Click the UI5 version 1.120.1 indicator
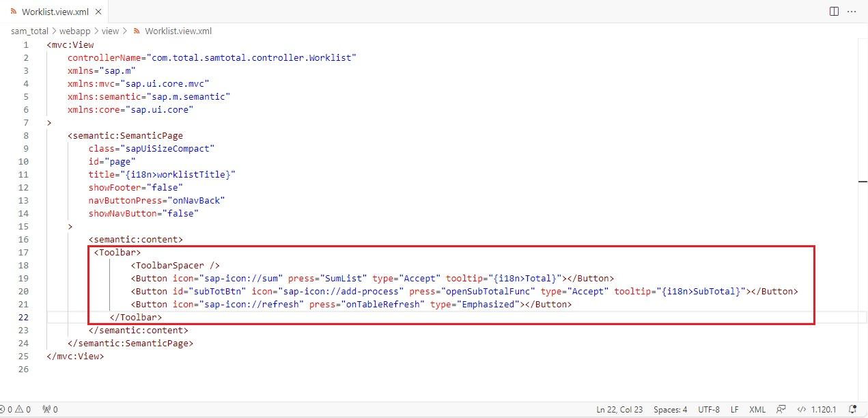Screen dimensions: 868x418 [817, 410]
